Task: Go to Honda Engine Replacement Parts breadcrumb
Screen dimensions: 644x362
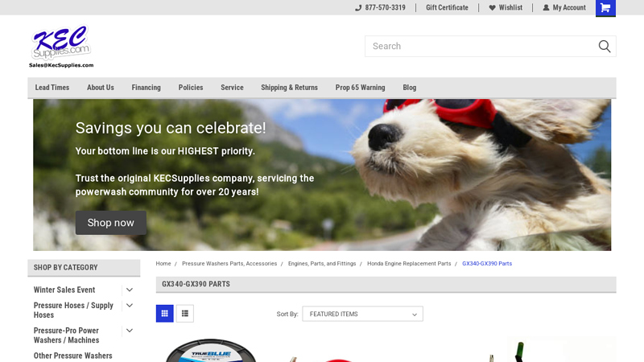Action: [409, 264]
